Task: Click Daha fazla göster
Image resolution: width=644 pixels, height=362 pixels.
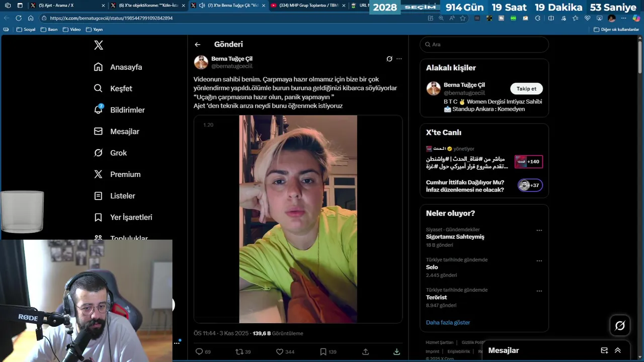Action: tap(448, 322)
